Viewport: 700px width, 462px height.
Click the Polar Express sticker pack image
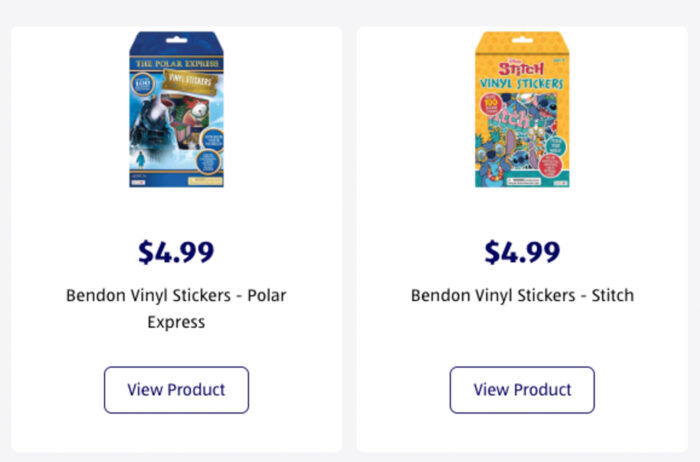(176, 110)
